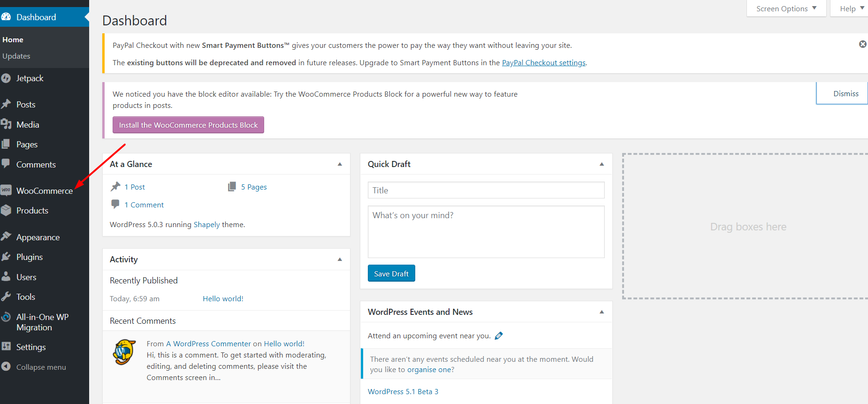Screen dimensions: 868x404
Task: Open WordPress 5.1 Beta 3 news link
Action: coord(403,392)
